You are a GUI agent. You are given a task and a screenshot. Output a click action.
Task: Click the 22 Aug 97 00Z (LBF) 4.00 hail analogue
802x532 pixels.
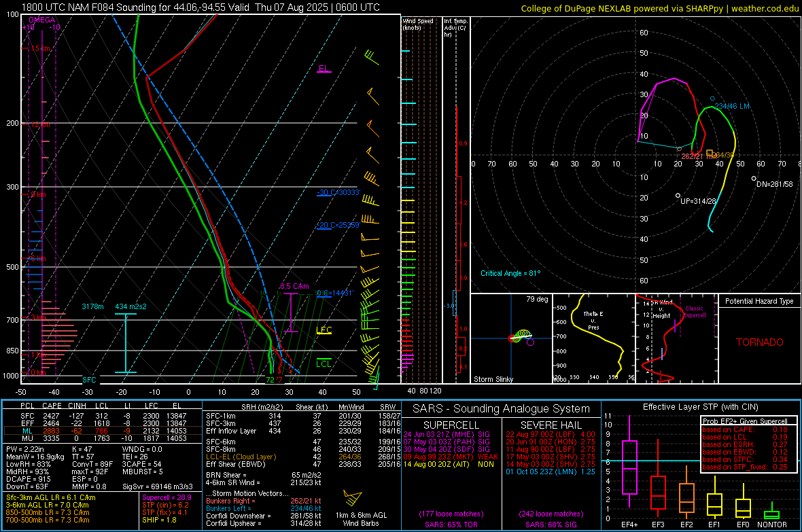(551, 434)
